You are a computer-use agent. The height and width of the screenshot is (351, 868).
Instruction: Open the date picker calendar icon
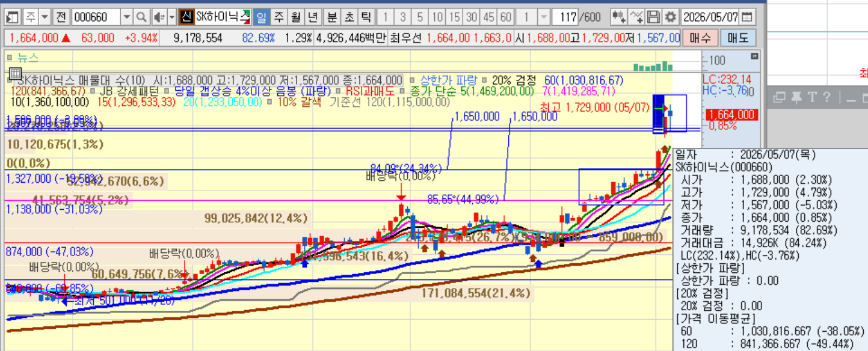tap(746, 17)
